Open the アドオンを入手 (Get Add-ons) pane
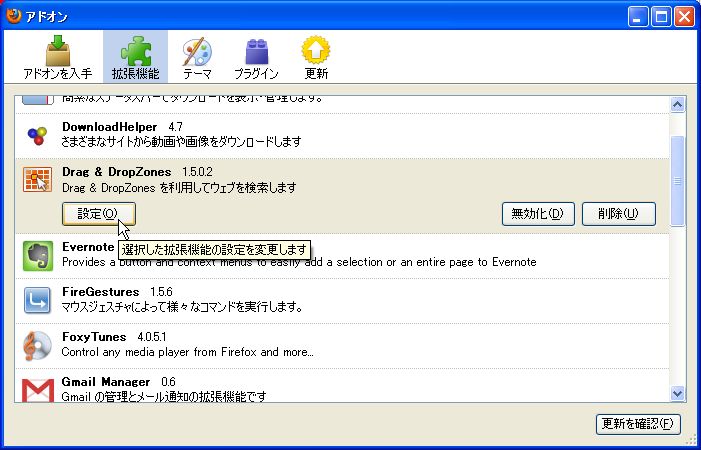Screen dimensions: 701x450 point(58,58)
